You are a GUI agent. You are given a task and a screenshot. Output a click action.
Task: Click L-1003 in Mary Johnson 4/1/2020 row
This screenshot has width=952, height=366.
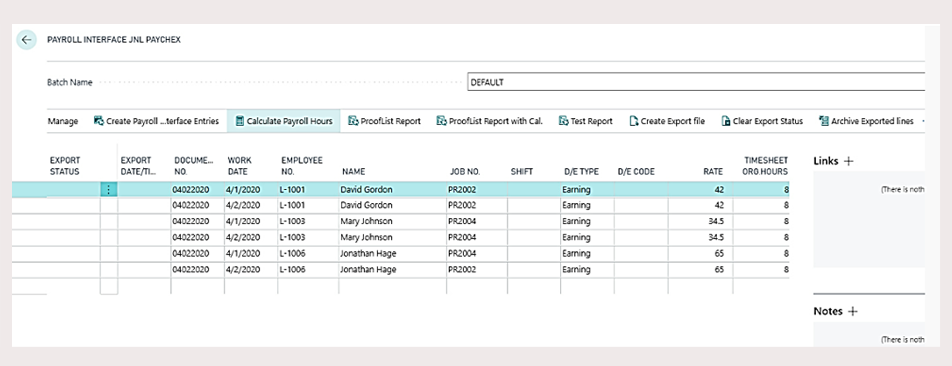tap(292, 222)
